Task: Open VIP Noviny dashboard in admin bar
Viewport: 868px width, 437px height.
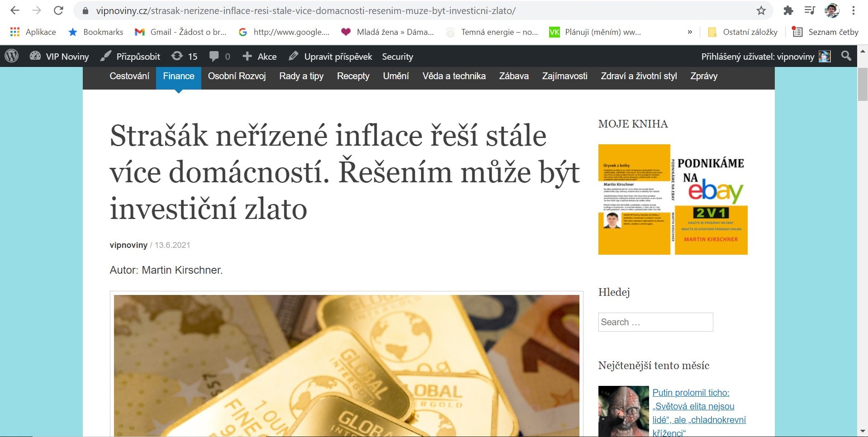Action: click(x=59, y=56)
